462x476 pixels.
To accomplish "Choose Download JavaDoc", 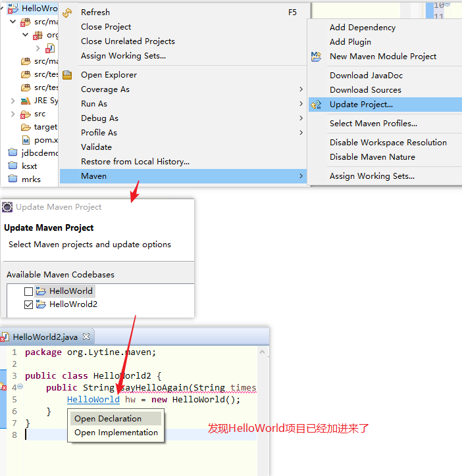I will (386, 76).
